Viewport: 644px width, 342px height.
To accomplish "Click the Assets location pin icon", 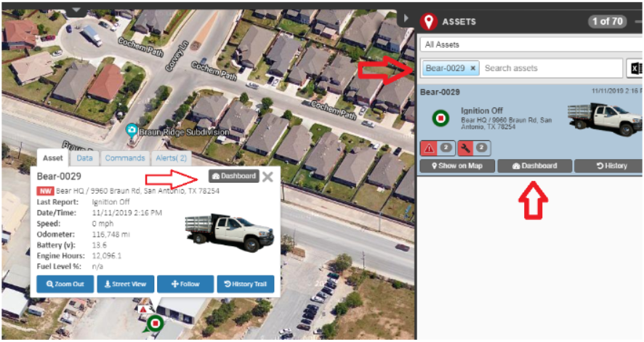I will (x=428, y=21).
